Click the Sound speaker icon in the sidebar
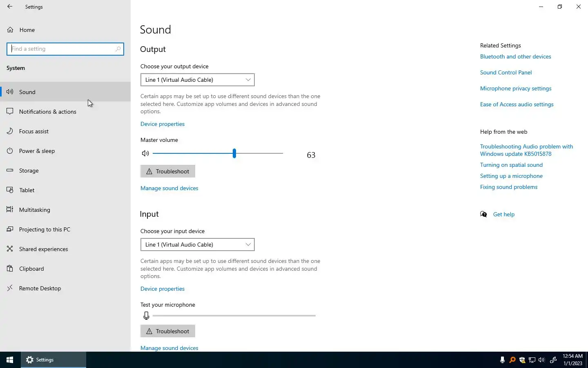The image size is (588, 368). click(10, 92)
